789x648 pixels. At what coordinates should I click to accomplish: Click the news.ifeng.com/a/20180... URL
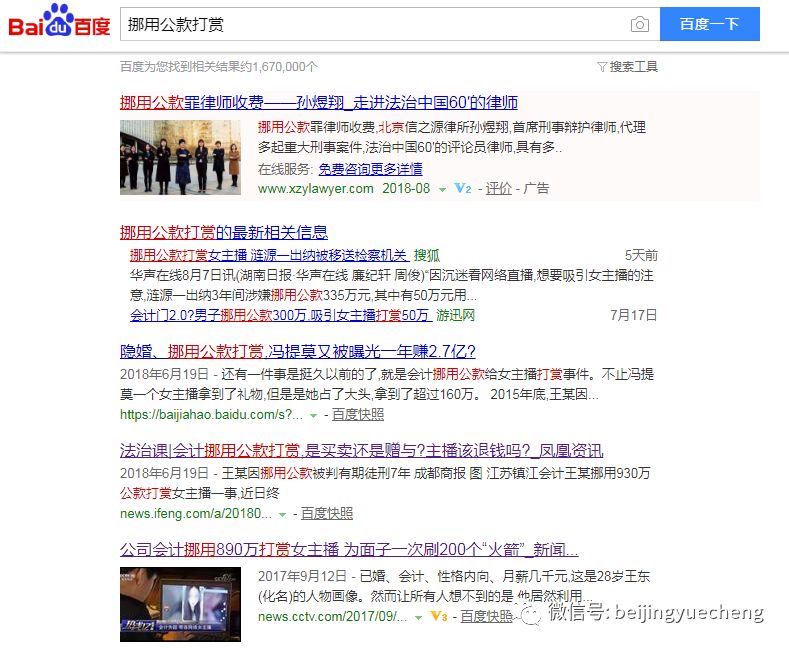point(196,514)
